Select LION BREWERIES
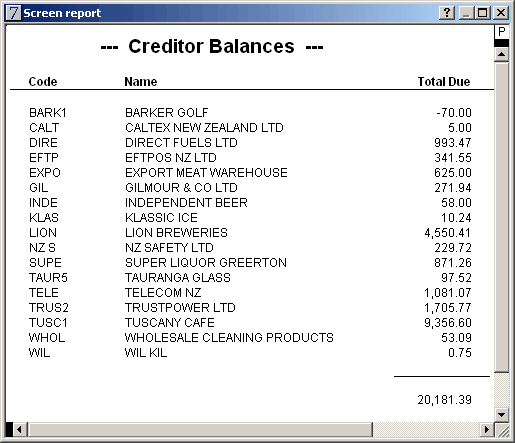Image resolution: width=515 pixels, height=443 pixels. point(176,233)
